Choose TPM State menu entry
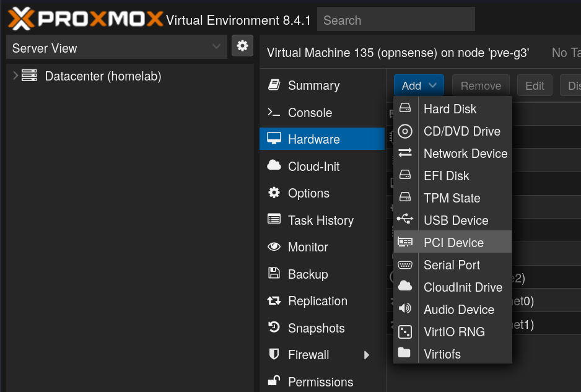This screenshot has width=581, height=392. point(452,198)
